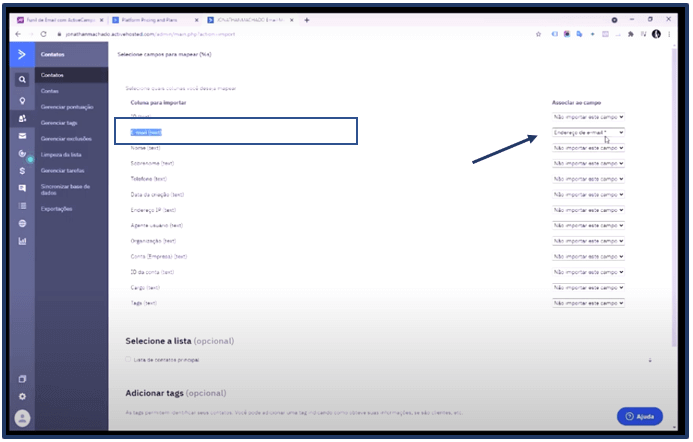
Task: Click the ActiveCampaign logo icon in sidebar
Action: coord(22,54)
